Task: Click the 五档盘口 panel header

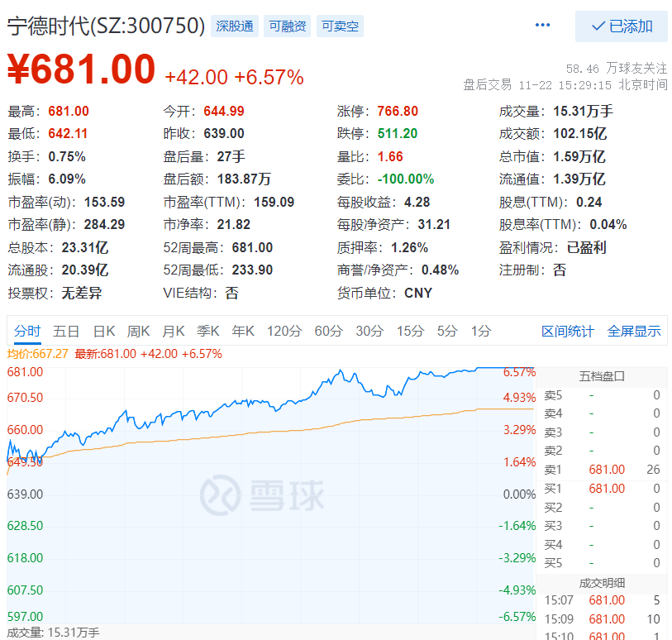Action: [x=602, y=376]
